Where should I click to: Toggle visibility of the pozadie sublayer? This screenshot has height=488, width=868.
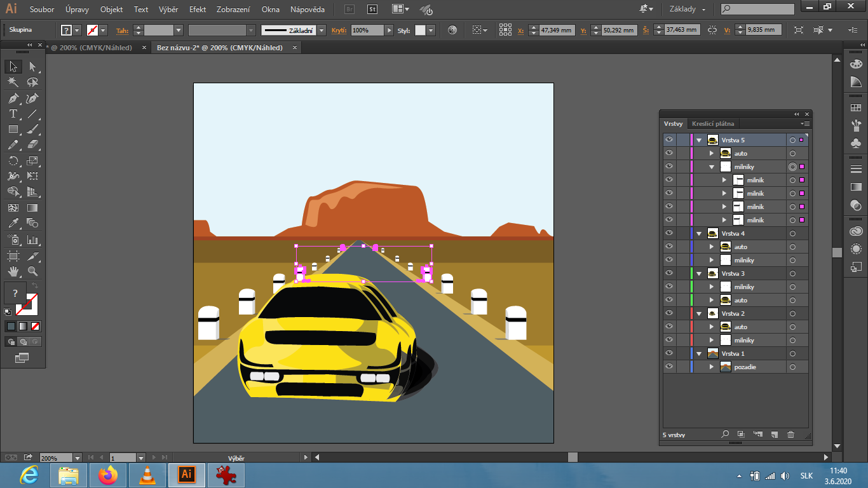point(668,367)
